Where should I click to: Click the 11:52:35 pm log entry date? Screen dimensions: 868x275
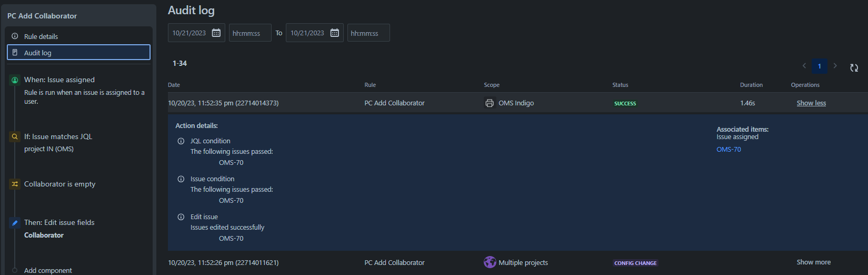click(x=223, y=103)
